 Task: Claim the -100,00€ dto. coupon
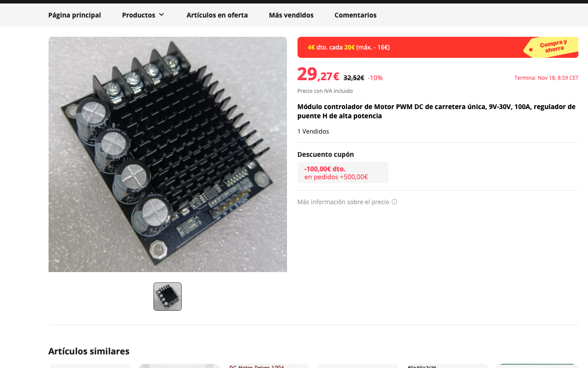[x=343, y=173]
